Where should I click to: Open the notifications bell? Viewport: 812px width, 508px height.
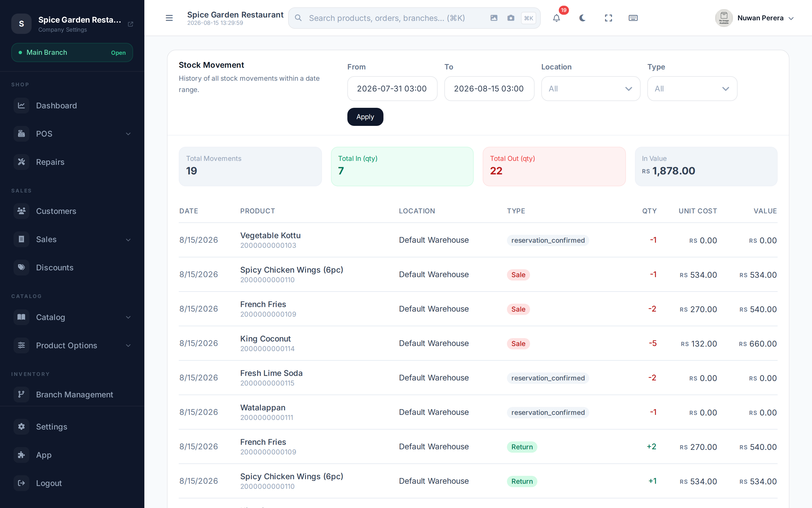pyautogui.click(x=557, y=18)
